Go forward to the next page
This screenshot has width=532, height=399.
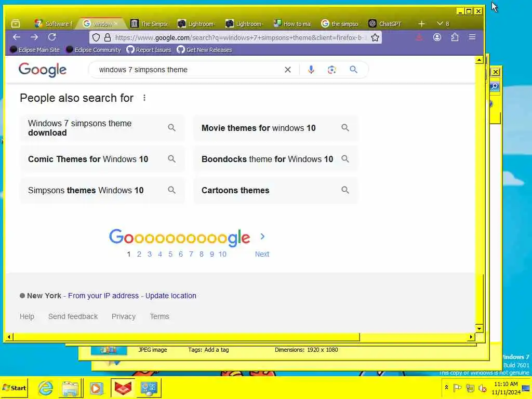tap(34, 37)
